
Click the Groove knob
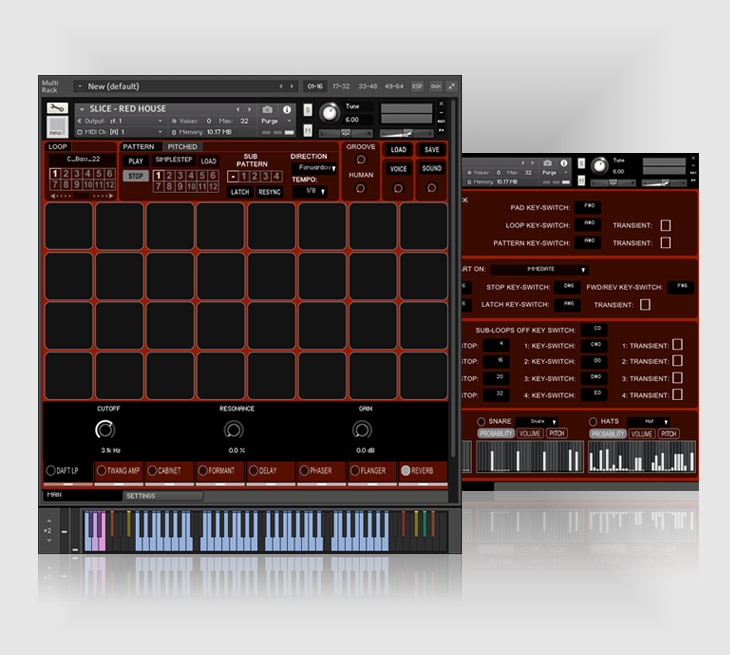coord(361,160)
